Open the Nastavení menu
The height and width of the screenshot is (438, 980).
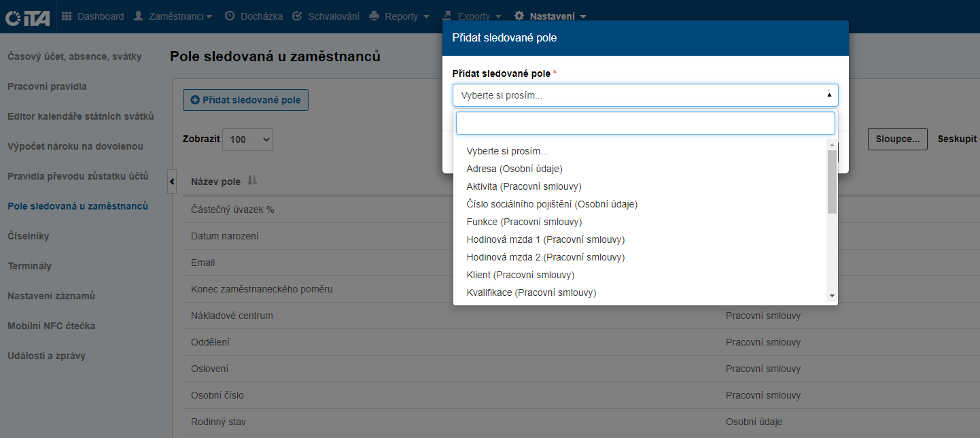coord(550,16)
